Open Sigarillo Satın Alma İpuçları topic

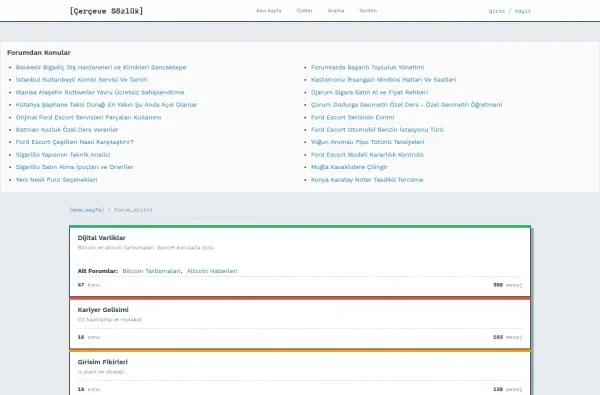pyautogui.click(x=74, y=167)
